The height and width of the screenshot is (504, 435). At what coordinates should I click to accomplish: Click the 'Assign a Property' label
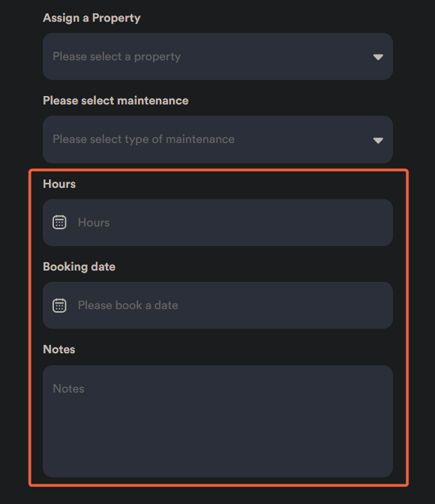click(92, 18)
